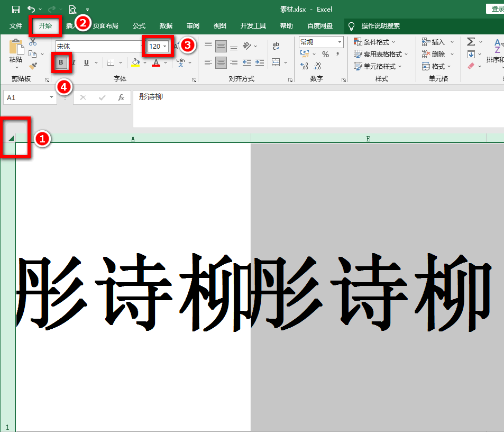The image size is (504, 432).
Task: Open the 帮助 tab
Action: pos(287,26)
